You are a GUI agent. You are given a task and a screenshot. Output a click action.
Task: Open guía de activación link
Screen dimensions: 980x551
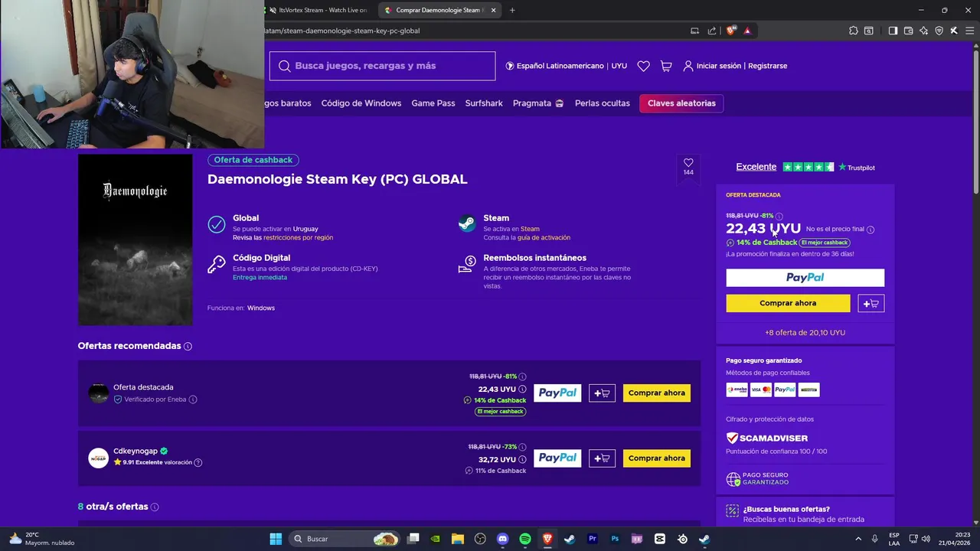(544, 238)
